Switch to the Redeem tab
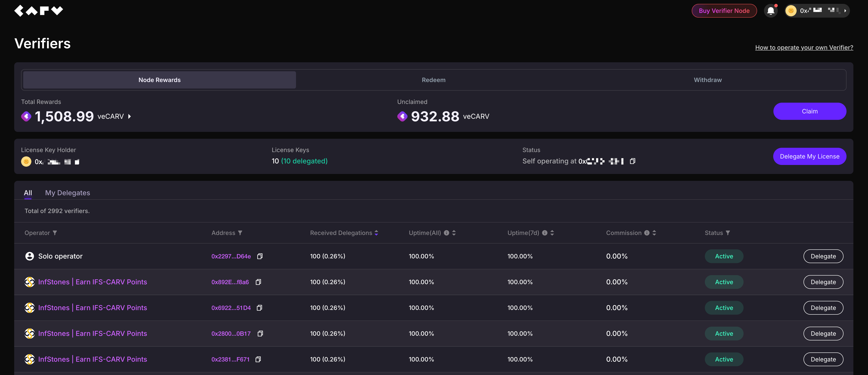This screenshot has width=868, height=375. pos(433,80)
